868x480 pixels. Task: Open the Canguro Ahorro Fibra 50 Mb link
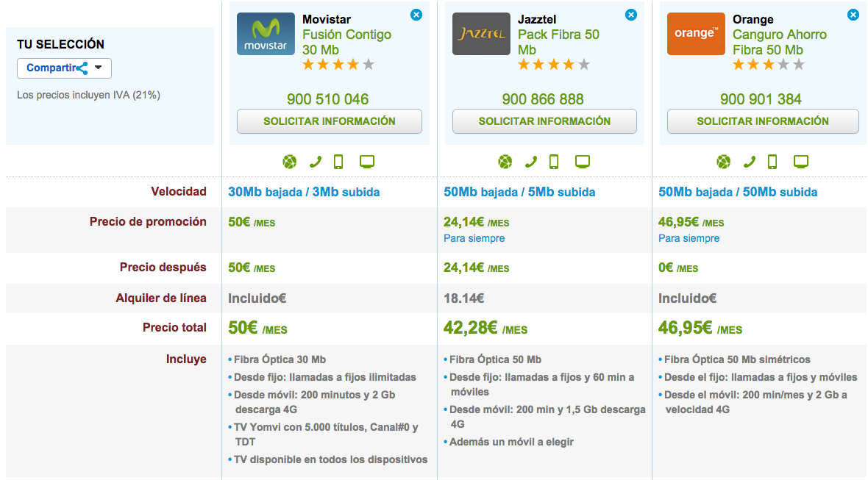pyautogui.click(x=780, y=42)
